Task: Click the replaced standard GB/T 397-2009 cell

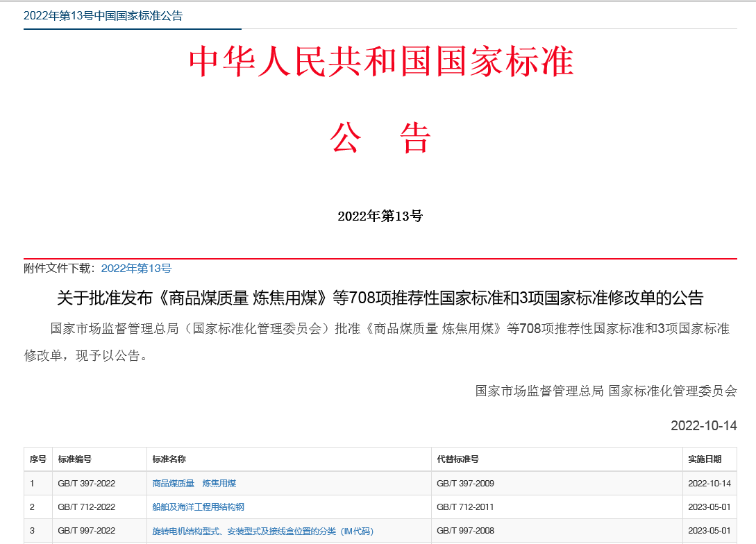Action: click(465, 484)
